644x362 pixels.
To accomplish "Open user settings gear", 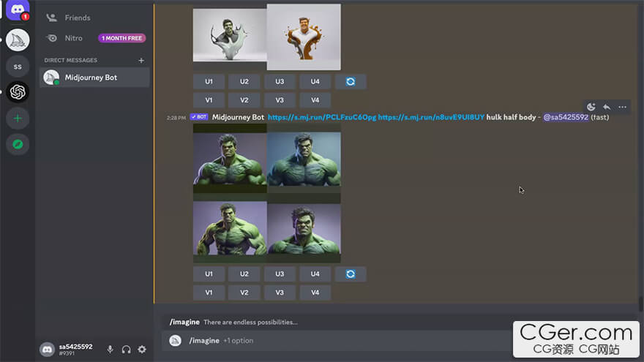I will pyautogui.click(x=142, y=350).
